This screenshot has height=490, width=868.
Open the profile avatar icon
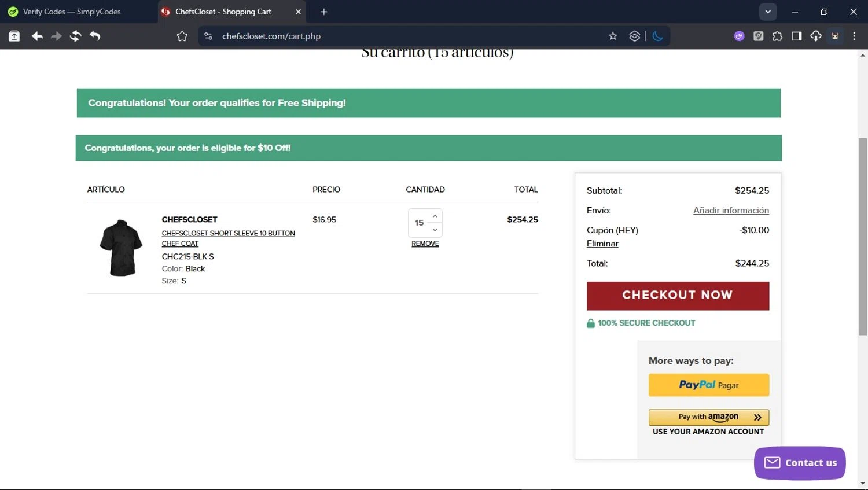pos(835,36)
